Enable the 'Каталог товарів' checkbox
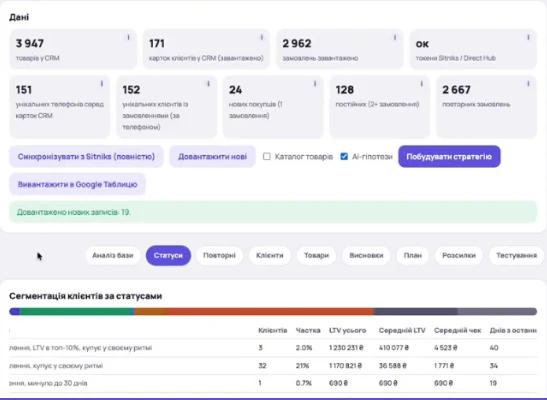 (267, 157)
